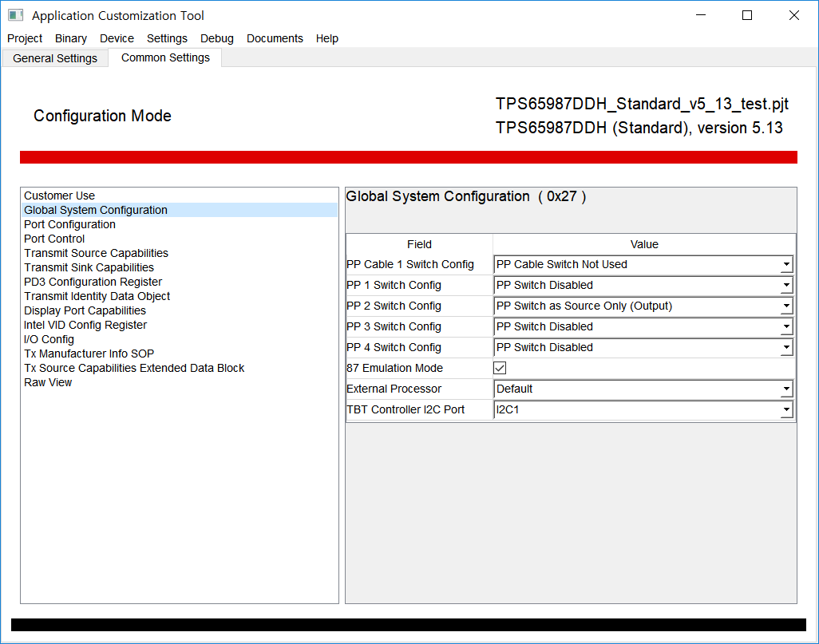Select Intel VID Config Register entry
Viewport: 819px width, 644px height.
(x=180, y=325)
